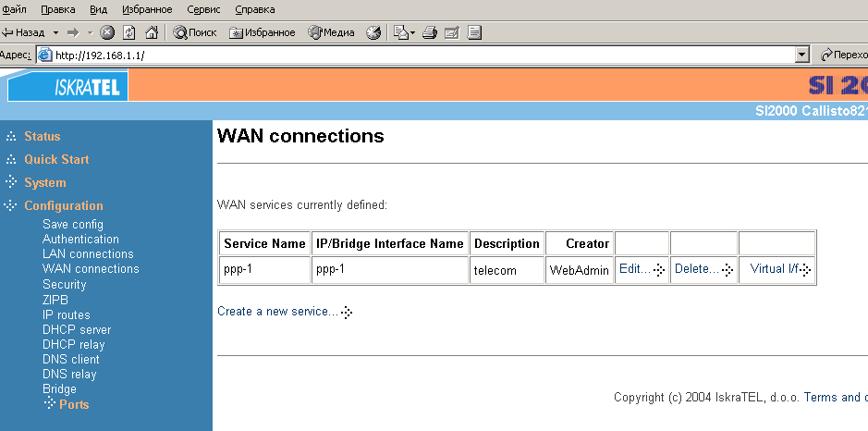Open the Справка menu
Screen dimensions: 868x431
(x=254, y=9)
